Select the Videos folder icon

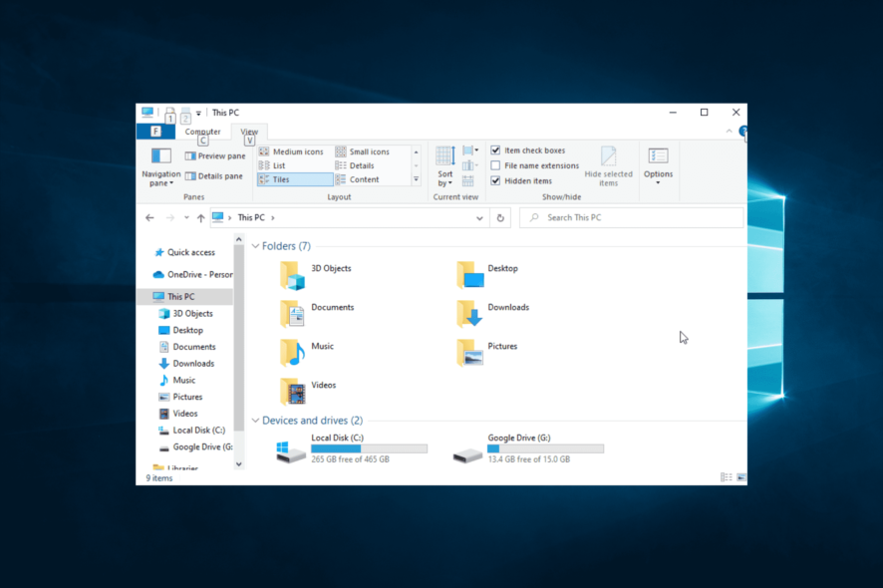tap(293, 392)
